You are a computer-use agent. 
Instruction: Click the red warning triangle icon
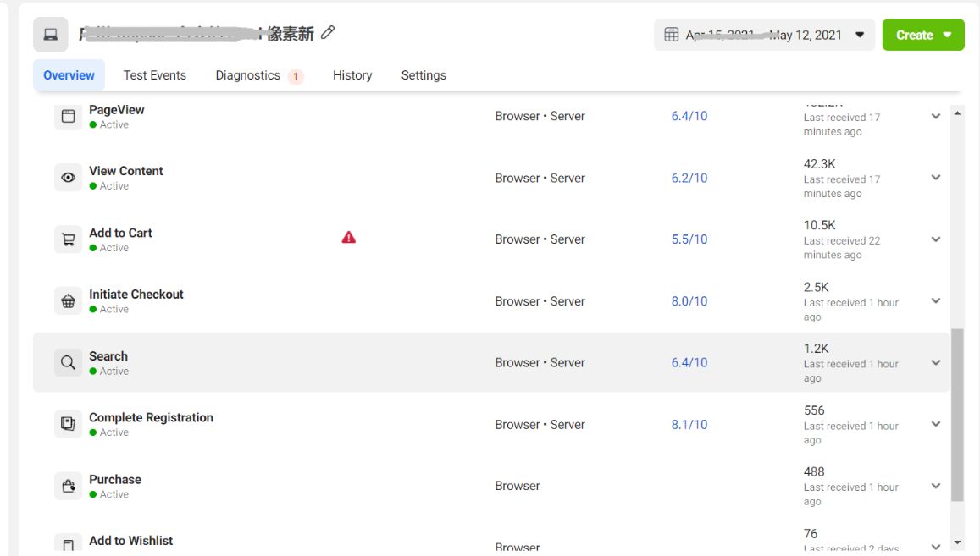coord(349,238)
